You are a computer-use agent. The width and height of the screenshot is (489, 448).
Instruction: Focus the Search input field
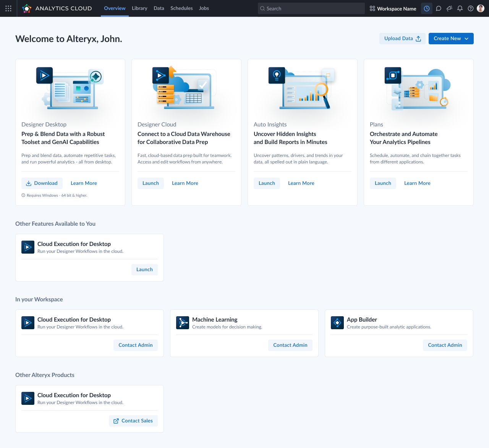pyautogui.click(x=311, y=8)
